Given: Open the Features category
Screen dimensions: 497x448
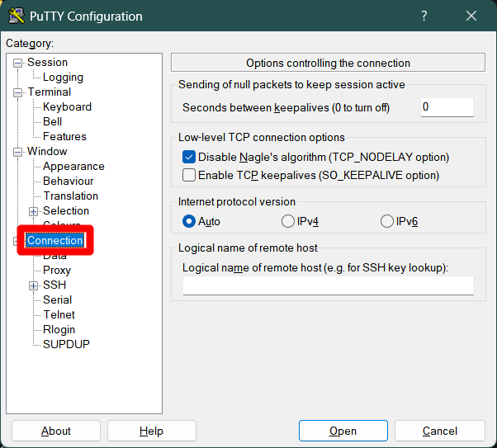Looking at the screenshot, I should (64, 137).
